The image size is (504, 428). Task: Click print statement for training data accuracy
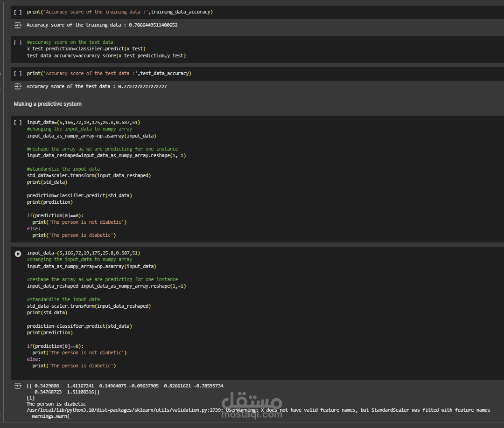[120, 12]
